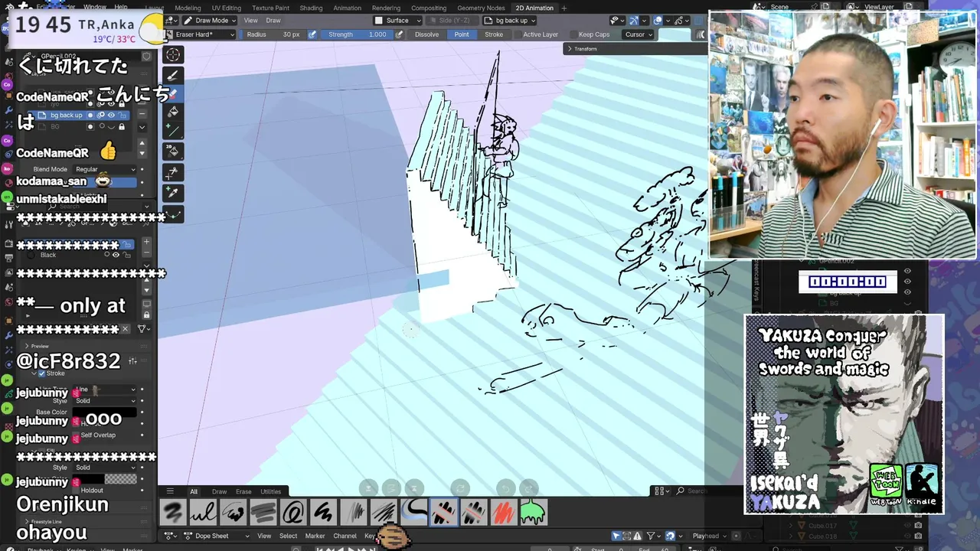980x551 pixels.
Task: Open the Dope Sheet Select menu
Action: 288,536
